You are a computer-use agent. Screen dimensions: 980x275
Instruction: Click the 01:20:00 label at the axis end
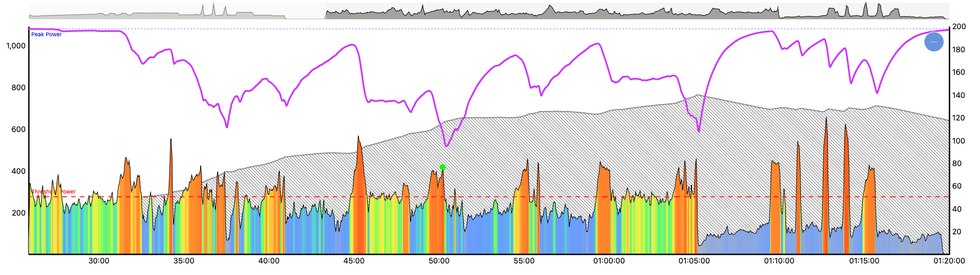[949, 261]
